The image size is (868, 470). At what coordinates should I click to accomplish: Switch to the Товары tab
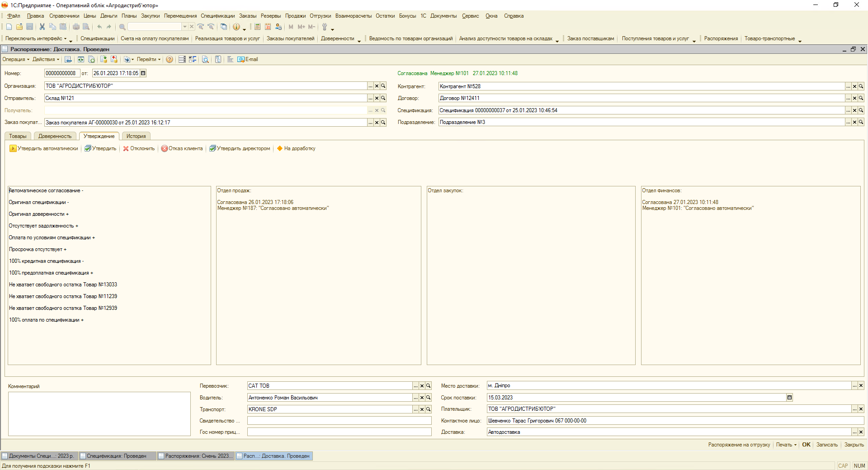tap(18, 136)
